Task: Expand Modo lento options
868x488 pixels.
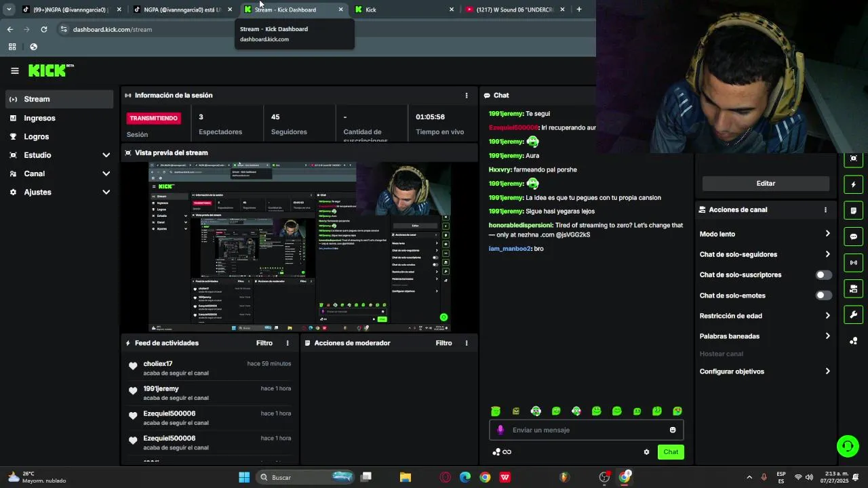Action: (x=827, y=234)
